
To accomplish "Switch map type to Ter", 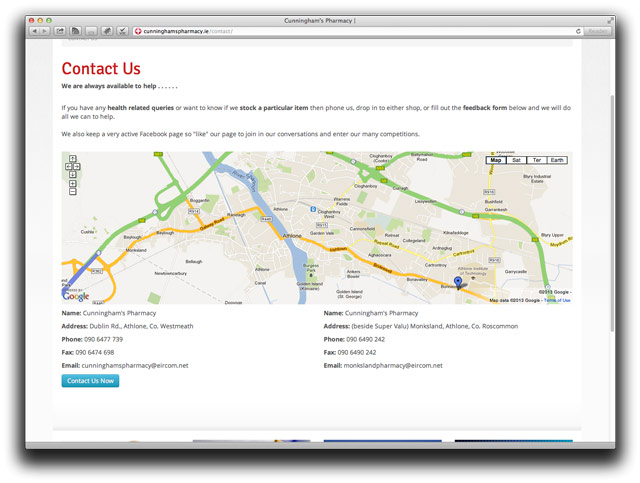I will tap(537, 160).
